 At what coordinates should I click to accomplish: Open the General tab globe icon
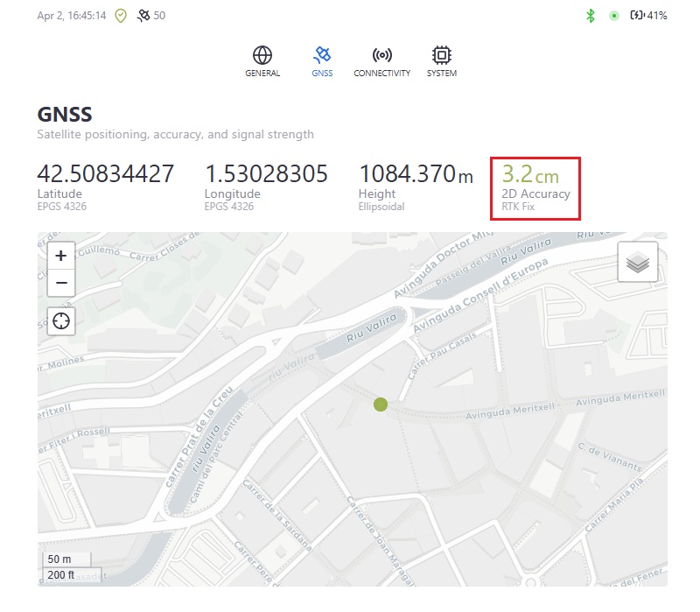[x=262, y=56]
